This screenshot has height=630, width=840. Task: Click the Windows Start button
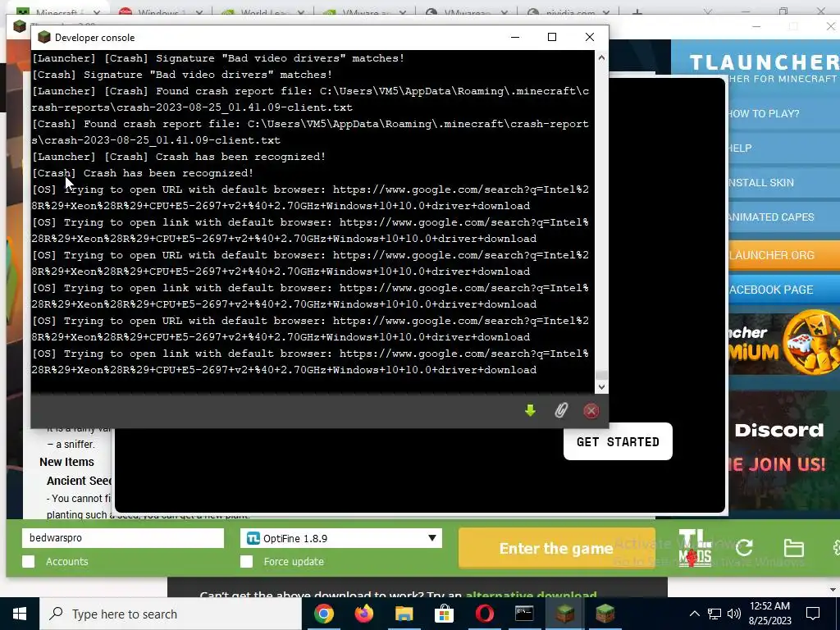click(x=20, y=614)
